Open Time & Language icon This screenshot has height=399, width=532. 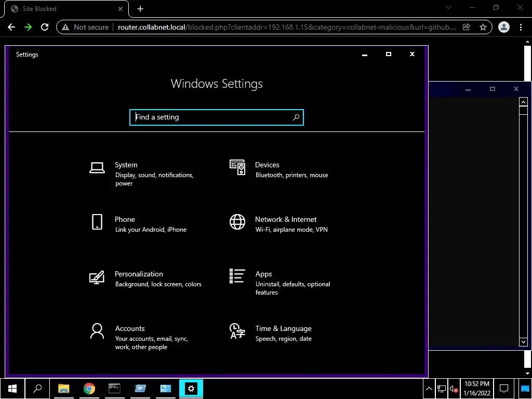click(x=237, y=331)
